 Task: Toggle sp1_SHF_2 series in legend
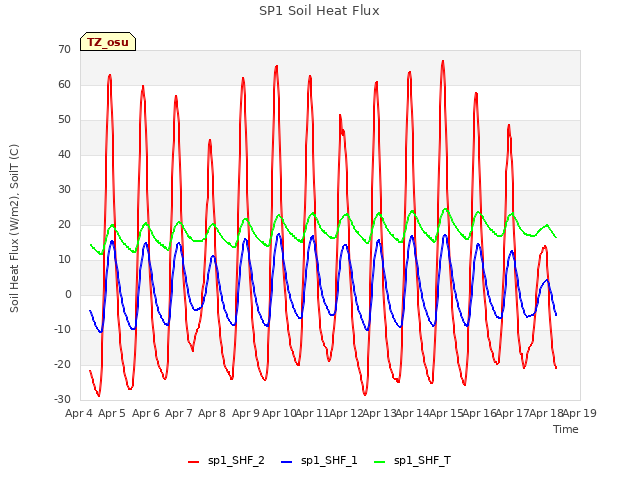[x=226, y=460]
